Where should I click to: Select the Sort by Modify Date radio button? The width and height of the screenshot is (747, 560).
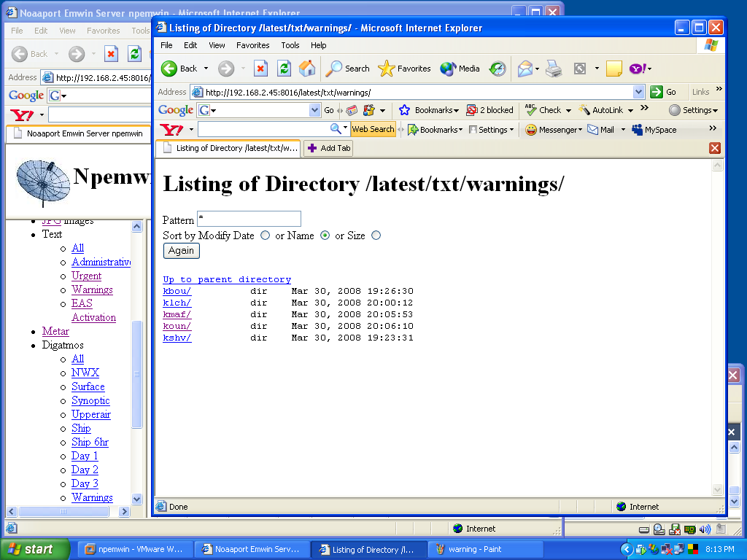click(265, 236)
